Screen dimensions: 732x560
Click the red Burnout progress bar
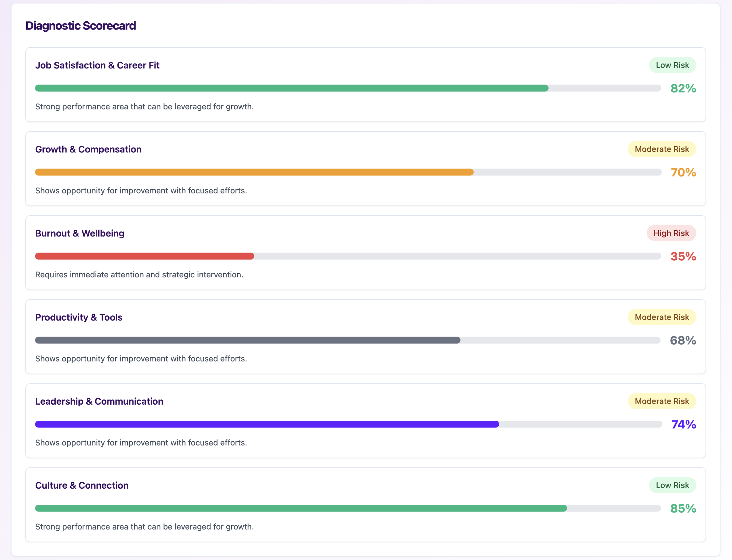(x=144, y=256)
